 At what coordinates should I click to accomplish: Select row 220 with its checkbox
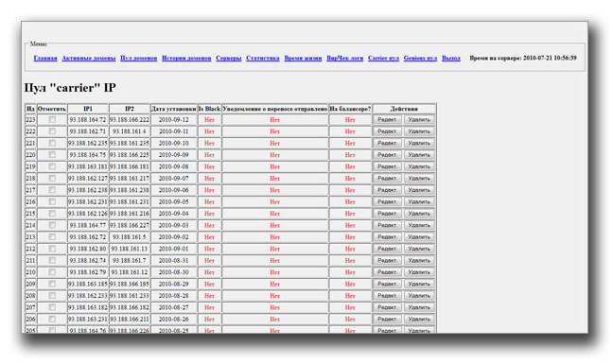[52, 155]
